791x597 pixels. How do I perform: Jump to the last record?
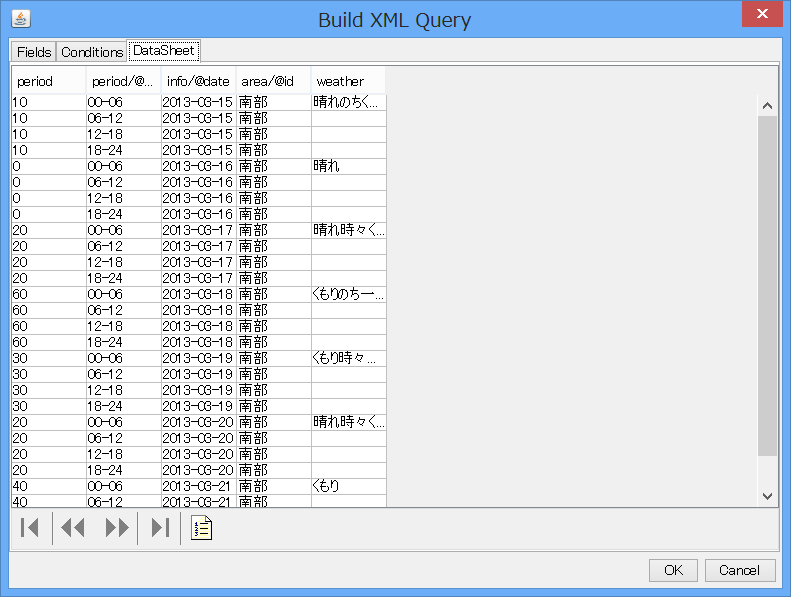(159, 528)
